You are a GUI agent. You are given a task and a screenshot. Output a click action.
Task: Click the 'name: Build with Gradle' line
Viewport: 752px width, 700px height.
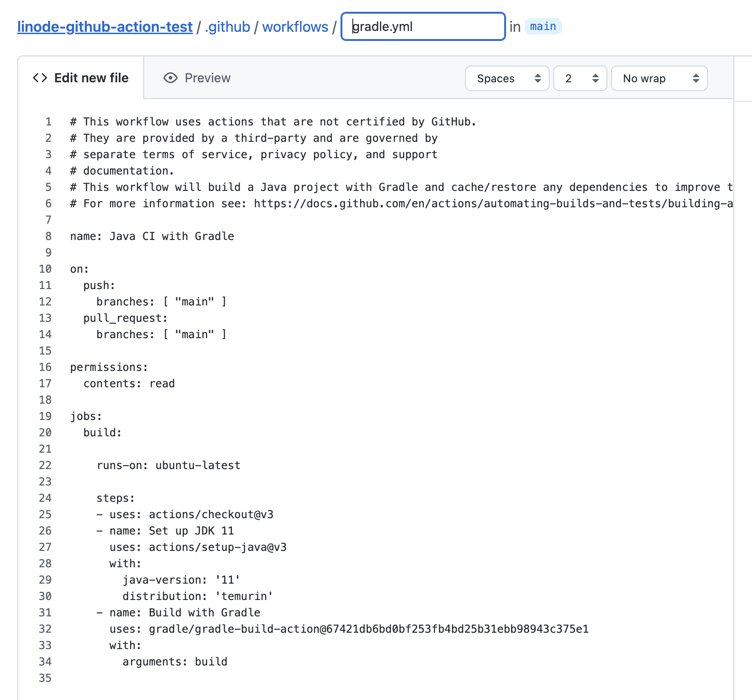click(178, 613)
